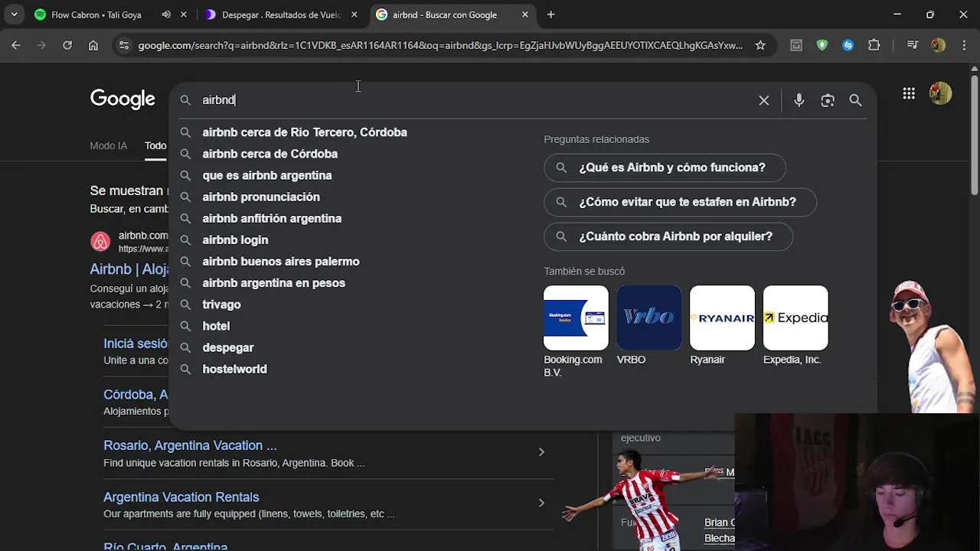Click ¿Qué es Airbnb y cómo funciona?
This screenshot has height=551, width=980.
[665, 168]
